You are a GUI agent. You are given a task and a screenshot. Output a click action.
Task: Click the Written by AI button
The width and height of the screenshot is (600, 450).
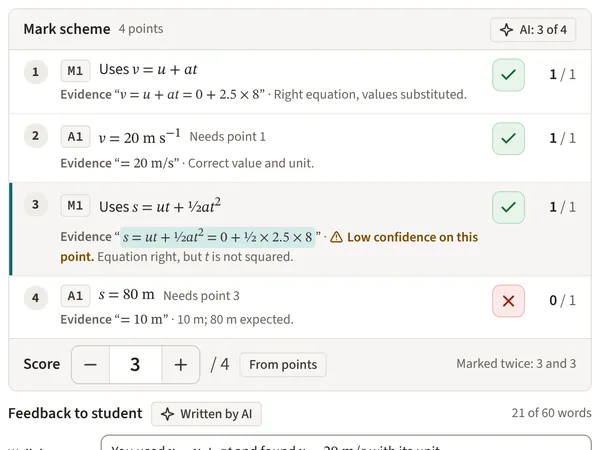pos(206,414)
